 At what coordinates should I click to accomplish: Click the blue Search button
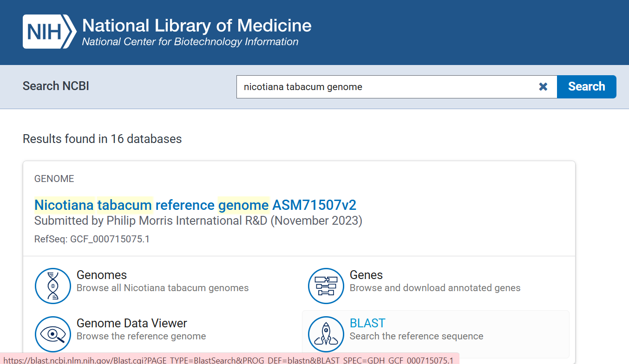click(x=587, y=87)
